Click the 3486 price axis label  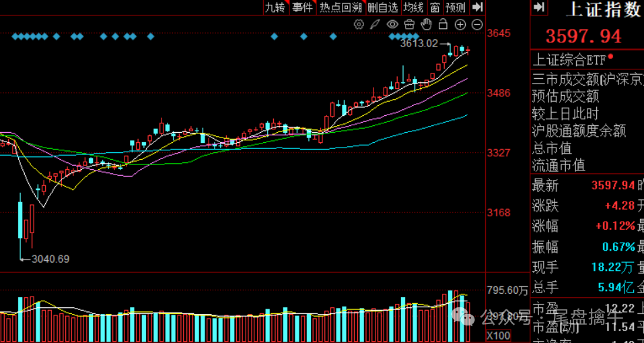tap(499, 93)
